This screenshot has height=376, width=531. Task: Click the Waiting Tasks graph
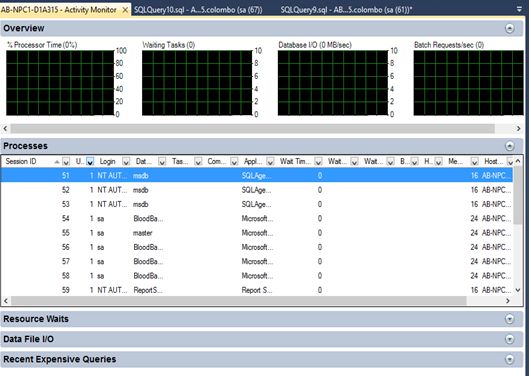tap(197, 83)
